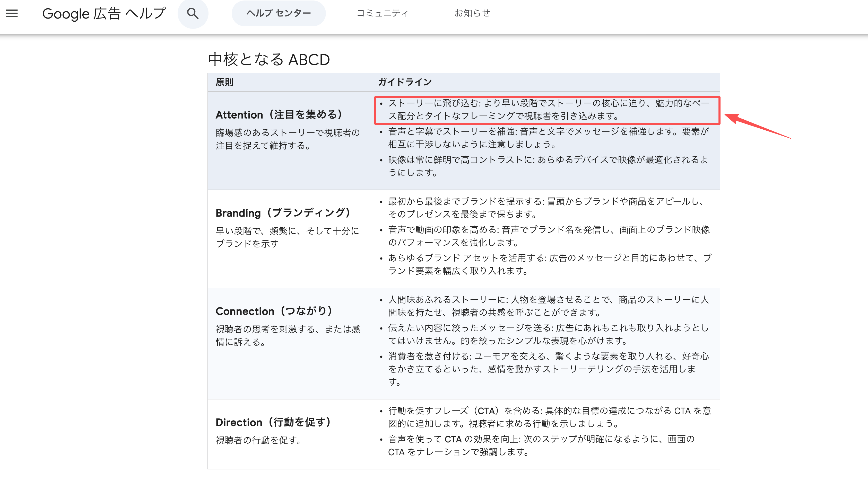Viewport: 868px width, 482px height.
Task: Switch to the コミュニティ tab
Action: (x=382, y=13)
